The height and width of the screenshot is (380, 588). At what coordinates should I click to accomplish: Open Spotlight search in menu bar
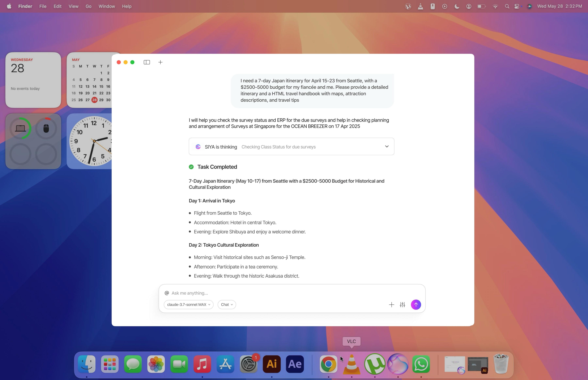coord(507,6)
